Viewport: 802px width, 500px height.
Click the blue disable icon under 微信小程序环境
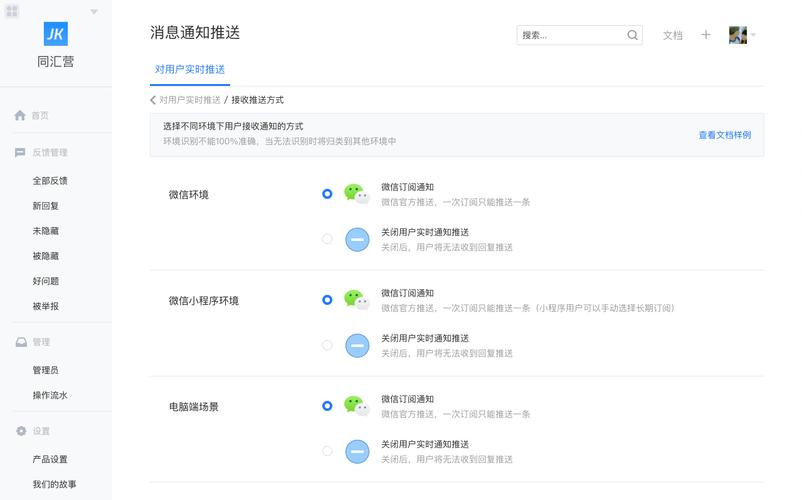pyautogui.click(x=357, y=346)
